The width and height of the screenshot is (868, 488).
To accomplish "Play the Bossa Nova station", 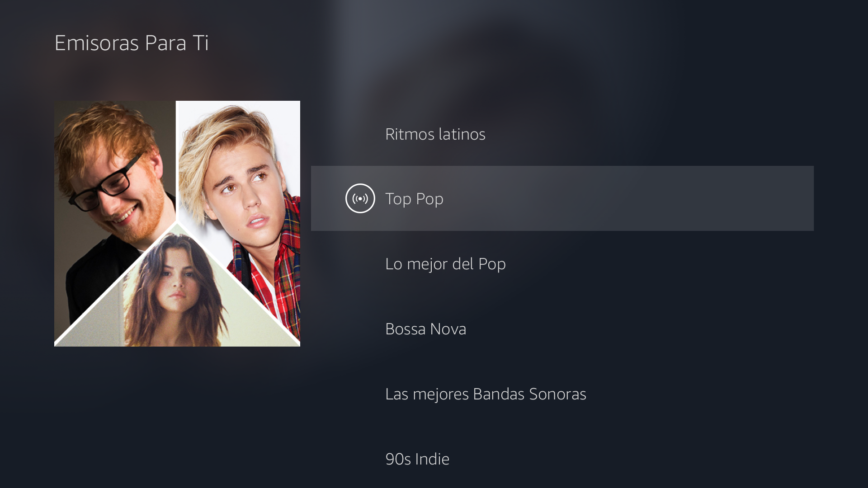I will tap(425, 329).
